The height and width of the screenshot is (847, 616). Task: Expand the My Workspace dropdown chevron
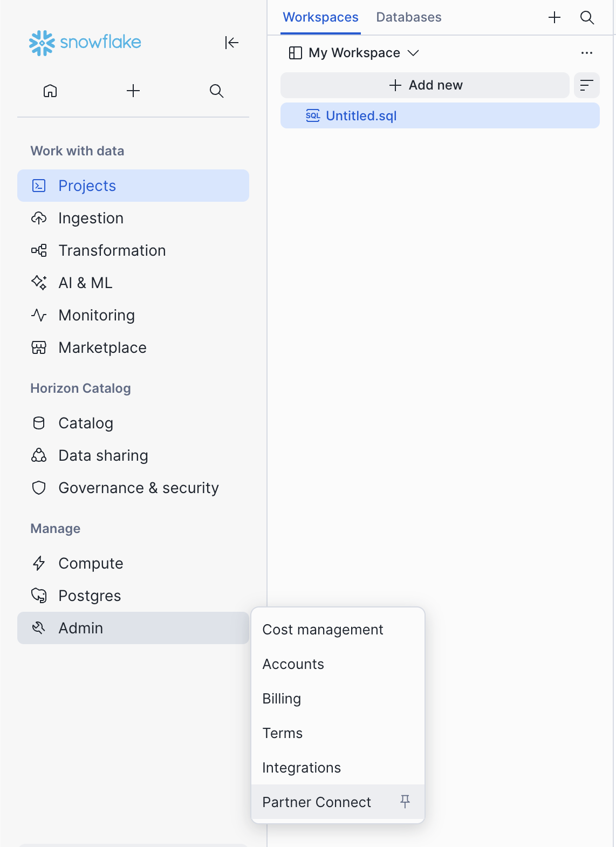point(413,53)
